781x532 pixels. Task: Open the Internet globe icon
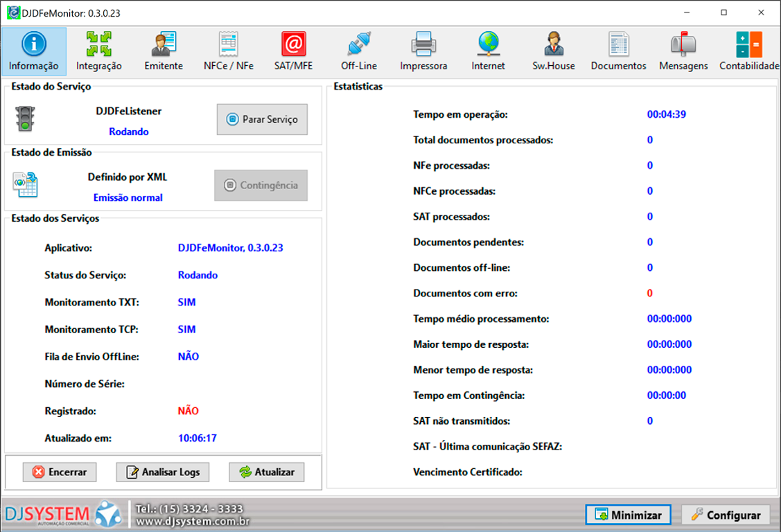coord(488,51)
